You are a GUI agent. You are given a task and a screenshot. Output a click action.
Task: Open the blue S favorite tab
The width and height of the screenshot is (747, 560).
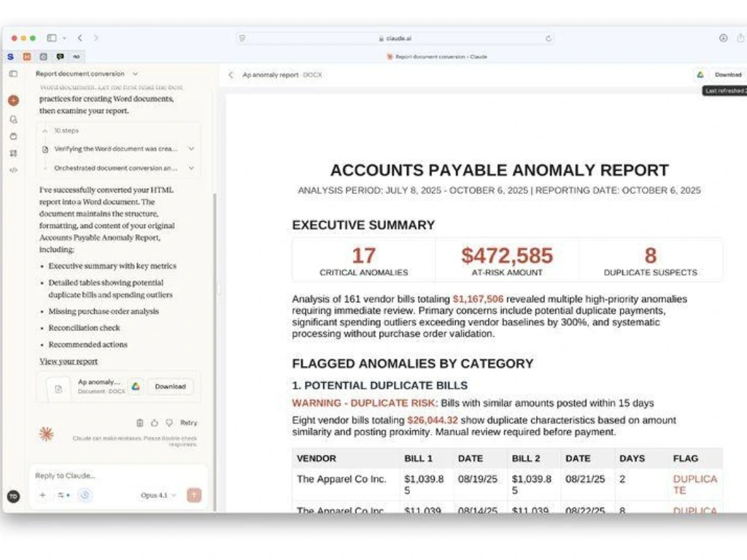pos(10,57)
